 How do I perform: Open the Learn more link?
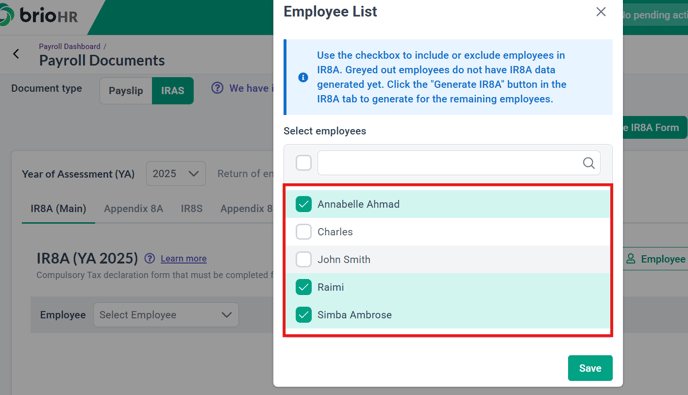point(183,259)
